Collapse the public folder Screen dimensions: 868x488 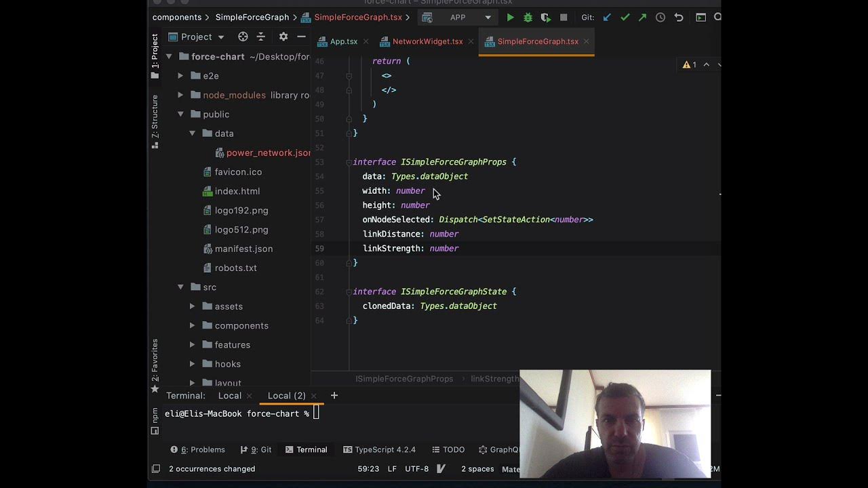click(181, 114)
